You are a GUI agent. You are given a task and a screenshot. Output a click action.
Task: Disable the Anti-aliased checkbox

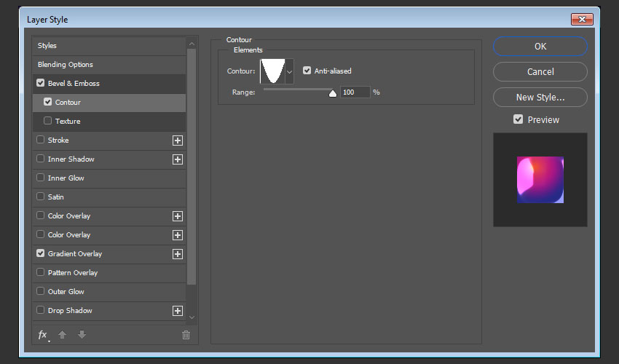[307, 71]
